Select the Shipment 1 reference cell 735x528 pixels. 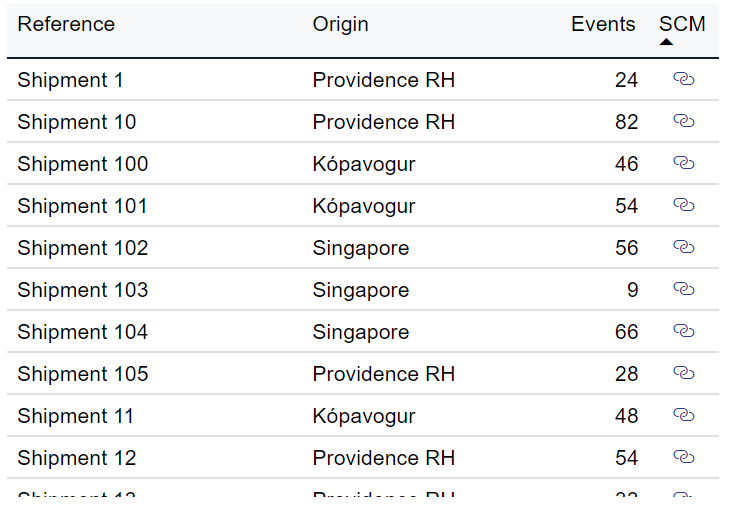pyautogui.click(x=70, y=80)
